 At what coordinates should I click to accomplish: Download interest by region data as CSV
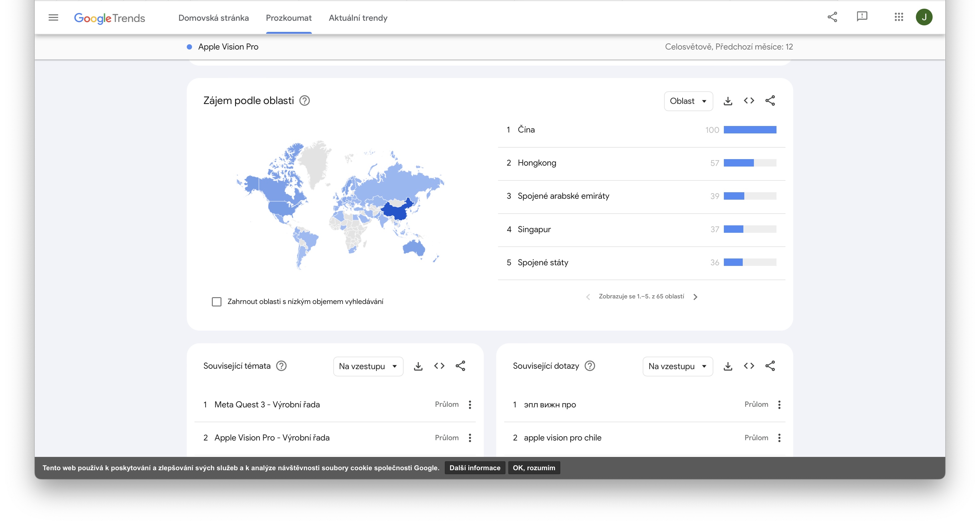(727, 101)
